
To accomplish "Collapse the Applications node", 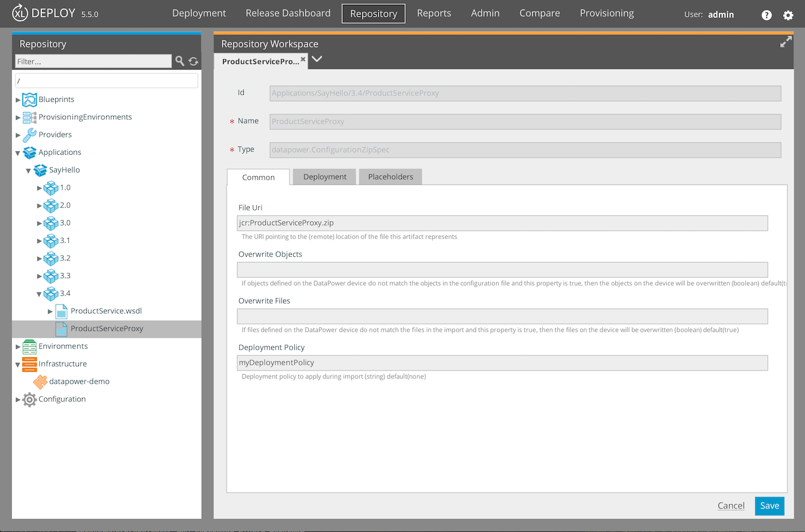I will pos(18,153).
